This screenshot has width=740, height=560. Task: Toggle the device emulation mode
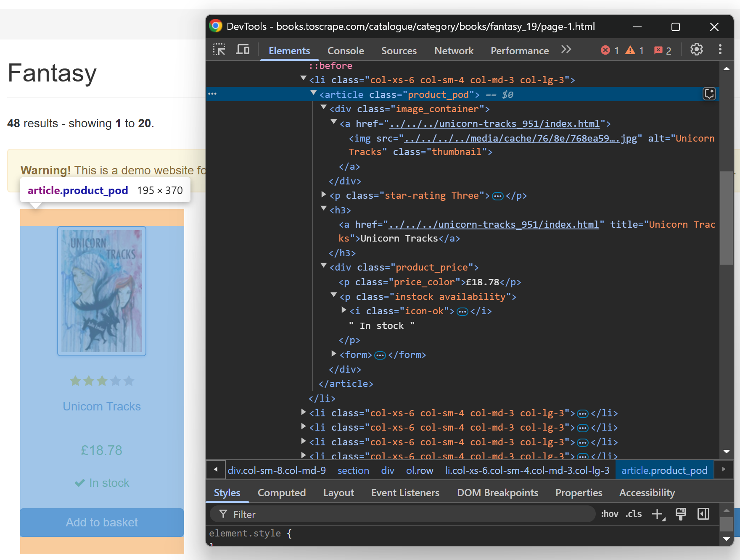pos(243,50)
